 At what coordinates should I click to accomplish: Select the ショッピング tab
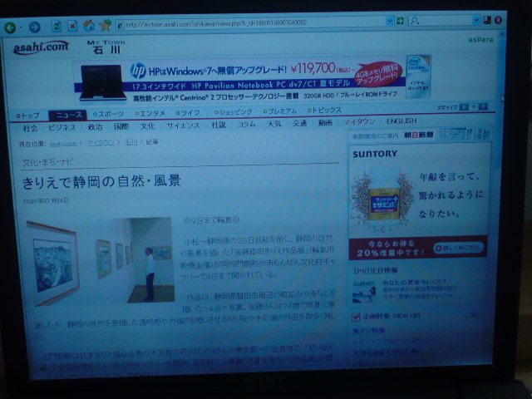[x=233, y=112]
